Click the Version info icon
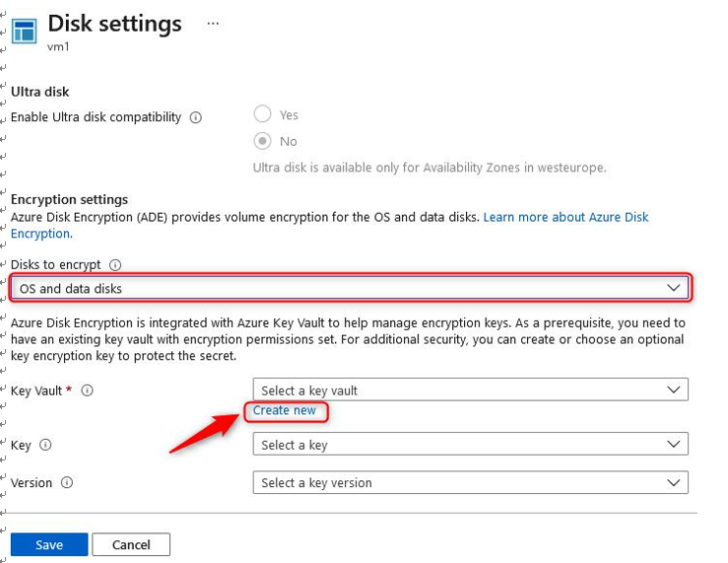728x563 pixels. [67, 482]
